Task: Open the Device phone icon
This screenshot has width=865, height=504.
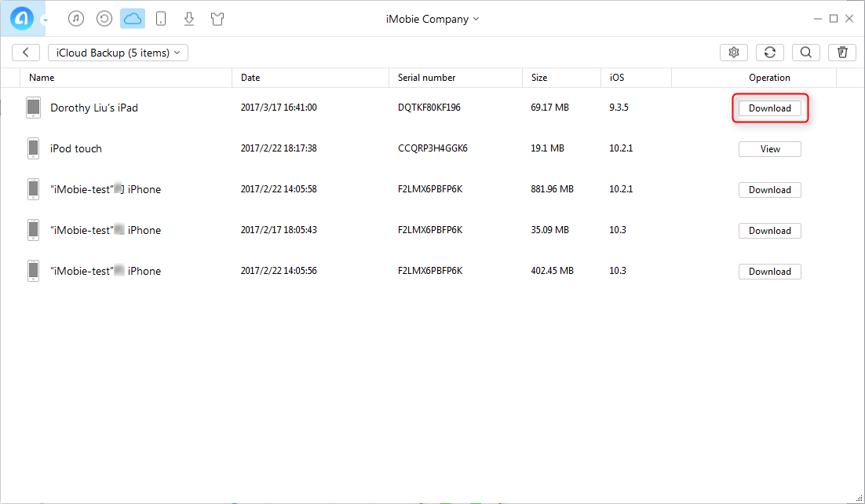Action: pos(161,19)
